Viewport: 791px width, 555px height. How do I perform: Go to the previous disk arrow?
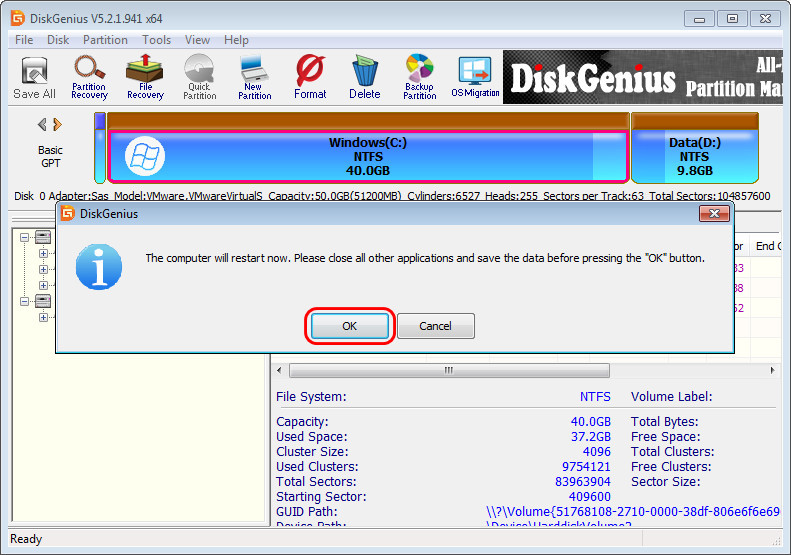pyautogui.click(x=42, y=124)
